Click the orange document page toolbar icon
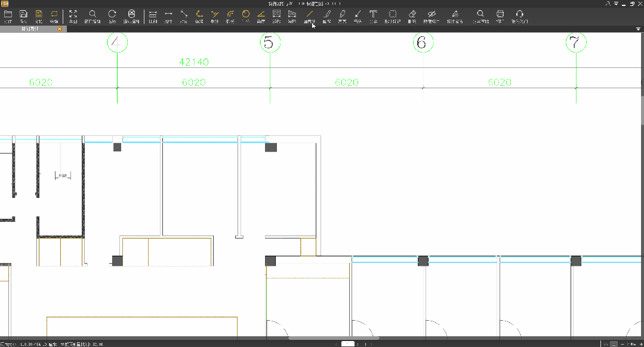The image size is (644, 347). [x=39, y=17]
